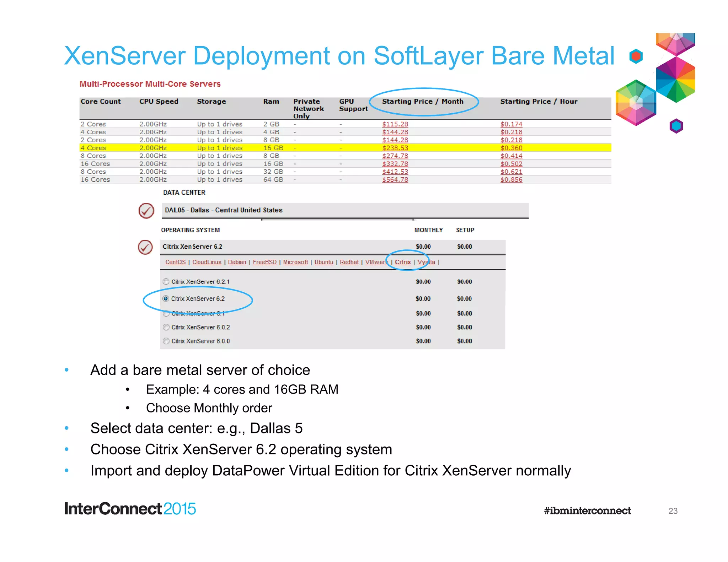Click the GPU Support column header

tap(353, 105)
